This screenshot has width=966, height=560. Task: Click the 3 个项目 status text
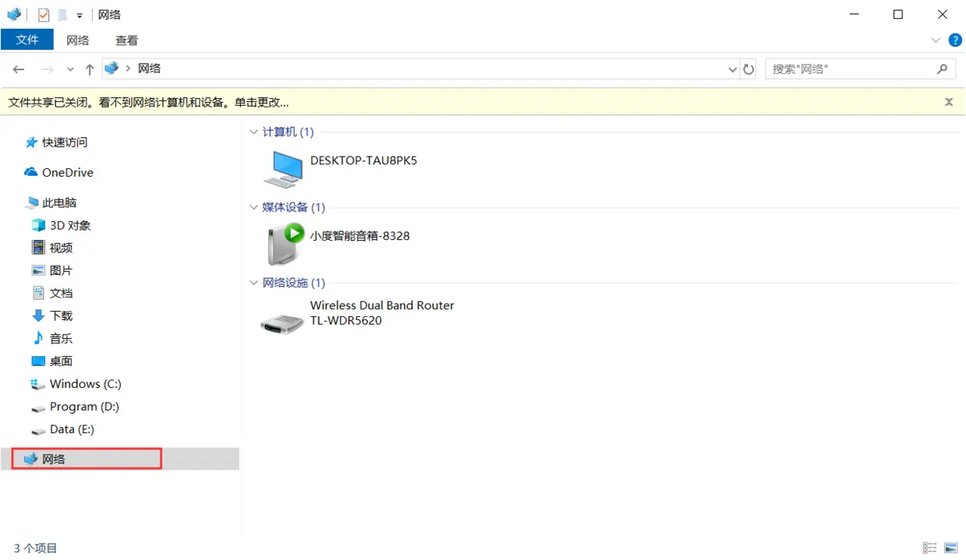(36, 549)
